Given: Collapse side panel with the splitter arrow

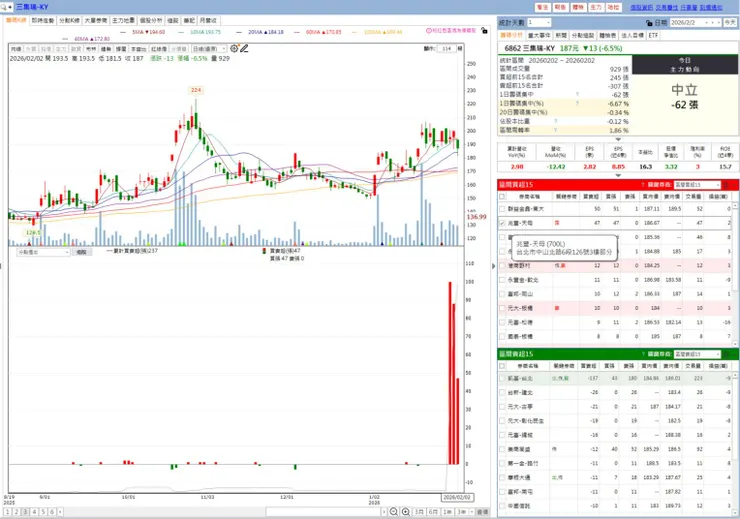Looking at the screenshot, I should point(494,266).
